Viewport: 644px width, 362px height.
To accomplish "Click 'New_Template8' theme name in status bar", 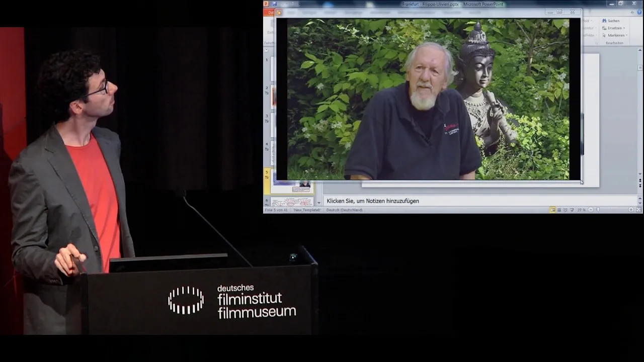I will click(307, 210).
